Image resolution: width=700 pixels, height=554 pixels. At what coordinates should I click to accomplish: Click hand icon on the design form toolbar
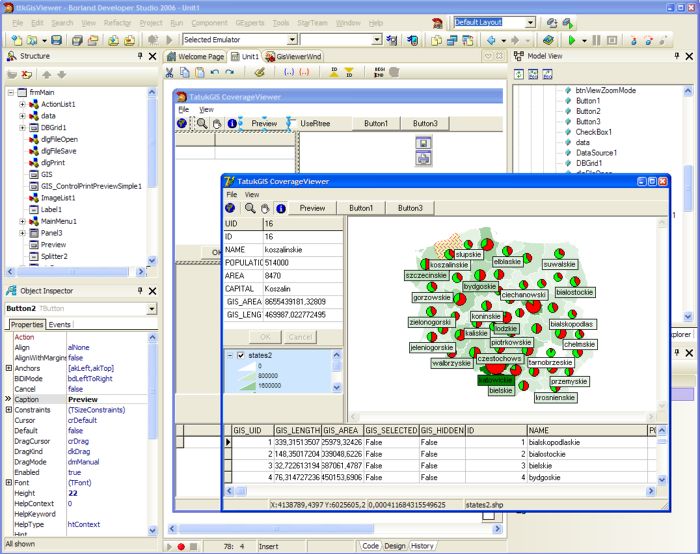tap(217, 124)
